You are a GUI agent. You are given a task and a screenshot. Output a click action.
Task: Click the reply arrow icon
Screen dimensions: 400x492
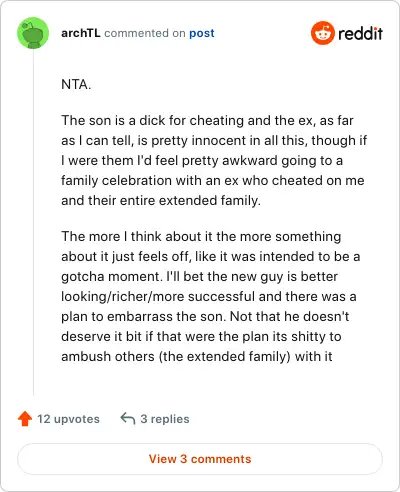[128, 418]
